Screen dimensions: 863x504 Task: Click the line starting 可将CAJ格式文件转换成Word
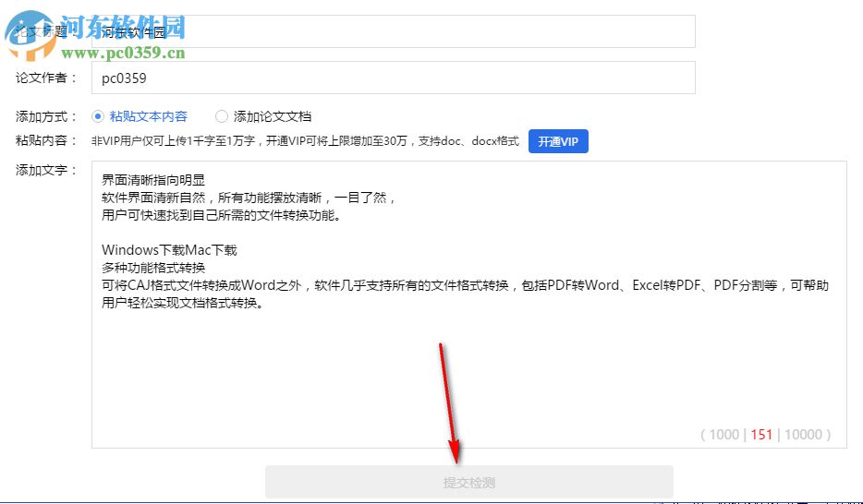point(465,285)
